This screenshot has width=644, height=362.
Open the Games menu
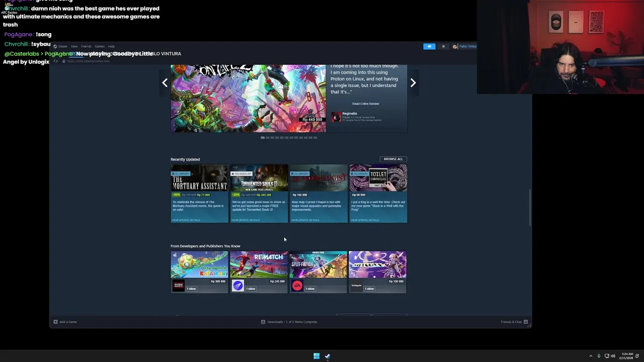(100, 46)
